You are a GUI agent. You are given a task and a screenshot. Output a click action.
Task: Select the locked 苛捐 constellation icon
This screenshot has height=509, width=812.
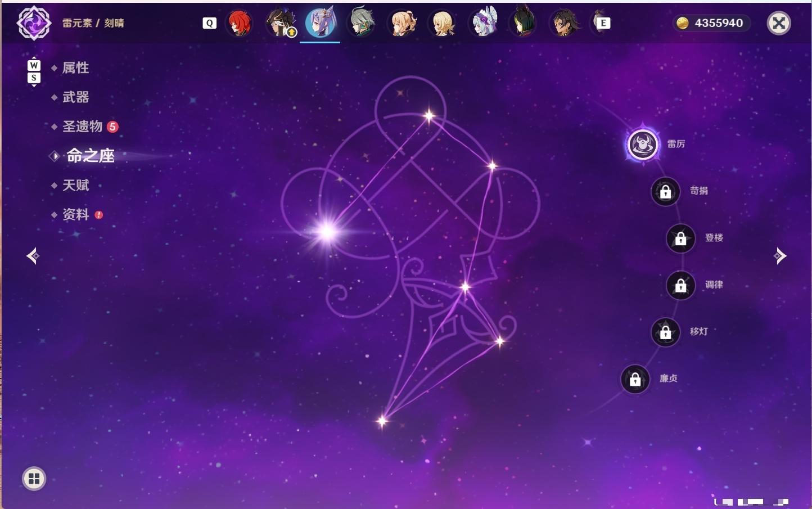665,191
